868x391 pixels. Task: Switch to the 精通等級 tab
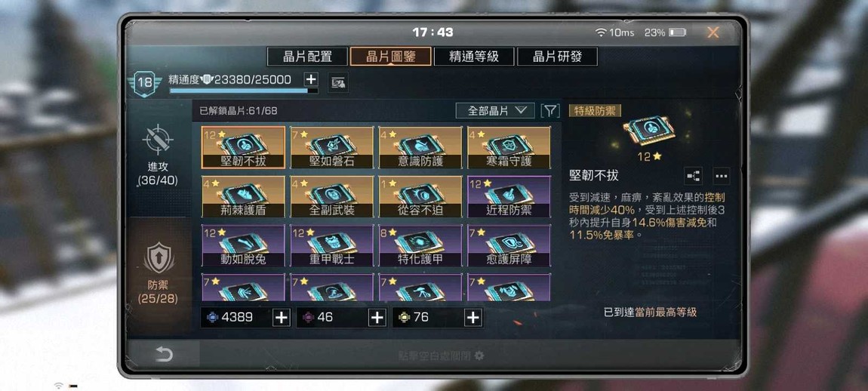474,57
